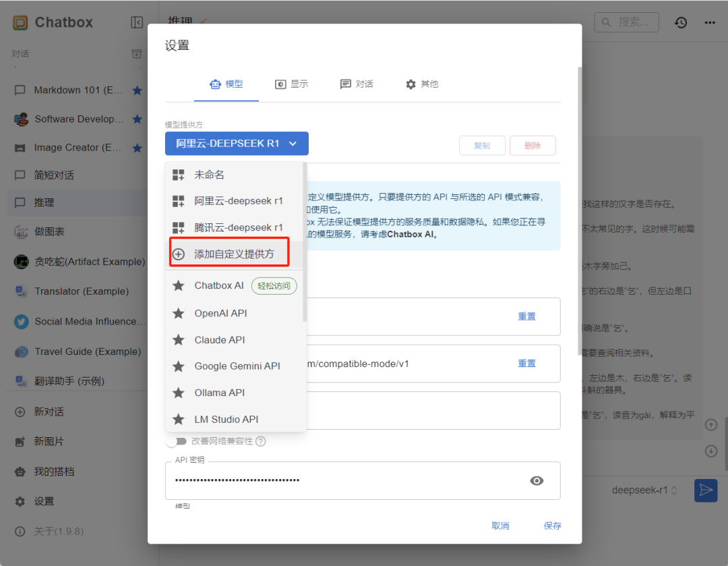The height and width of the screenshot is (566, 728).
Task: Click the provider dropdown list scrollbar
Action: click(305, 242)
